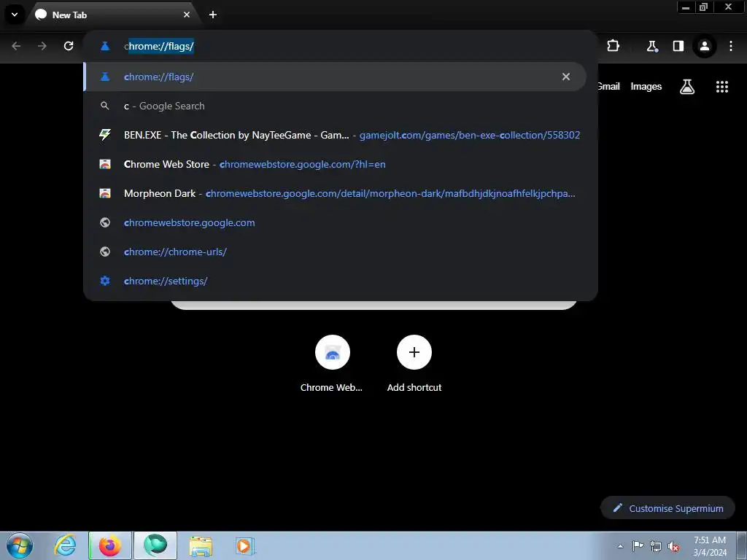Image resolution: width=747 pixels, height=560 pixels.
Task: Go forward with the forward arrow
Action: tap(42, 46)
